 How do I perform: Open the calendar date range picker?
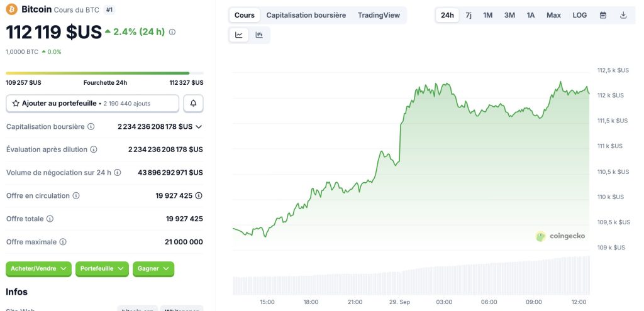coord(603,15)
